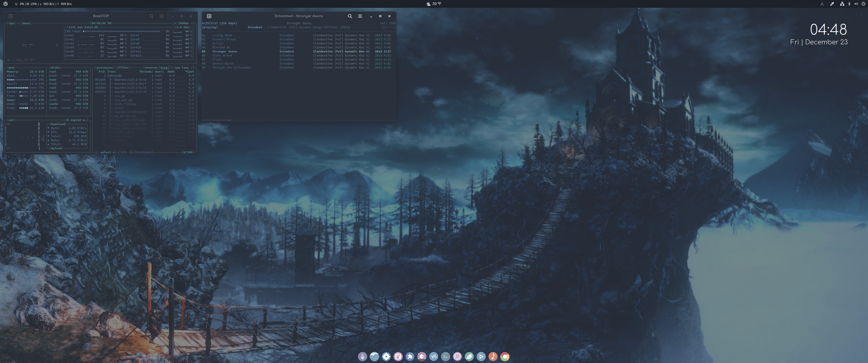Open system usage stats in top bar
The image size is (868, 363).
pyautogui.click(x=43, y=4)
